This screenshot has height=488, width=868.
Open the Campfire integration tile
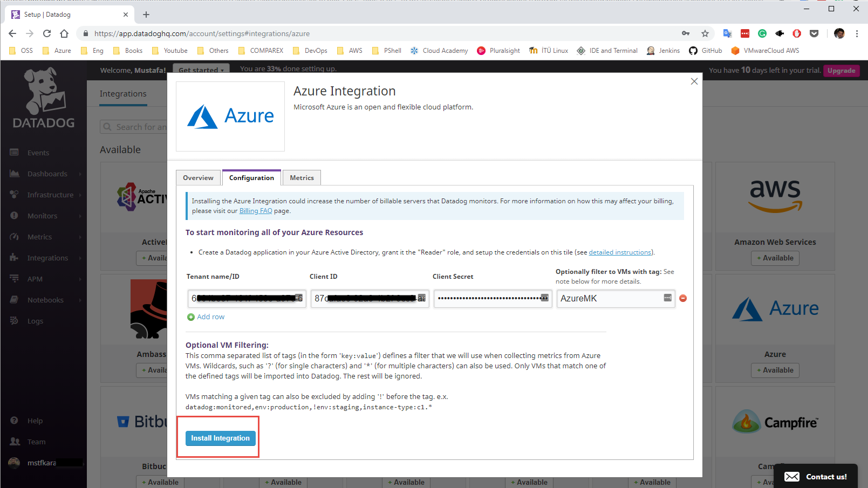(x=775, y=437)
